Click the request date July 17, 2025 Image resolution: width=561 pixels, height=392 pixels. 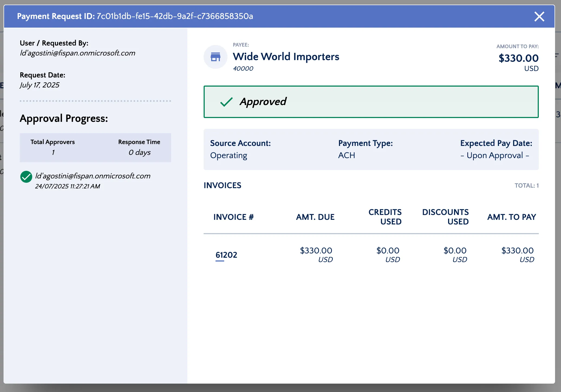[40, 85]
